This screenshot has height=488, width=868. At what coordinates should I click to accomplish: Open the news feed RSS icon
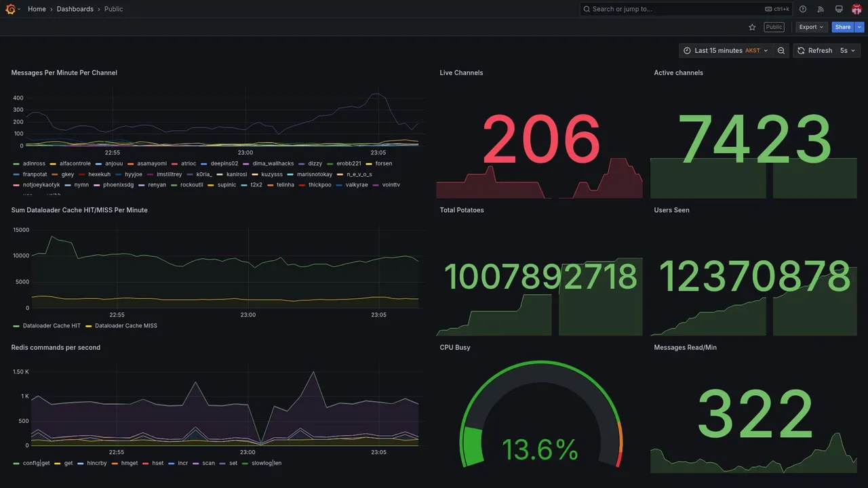[821, 9]
